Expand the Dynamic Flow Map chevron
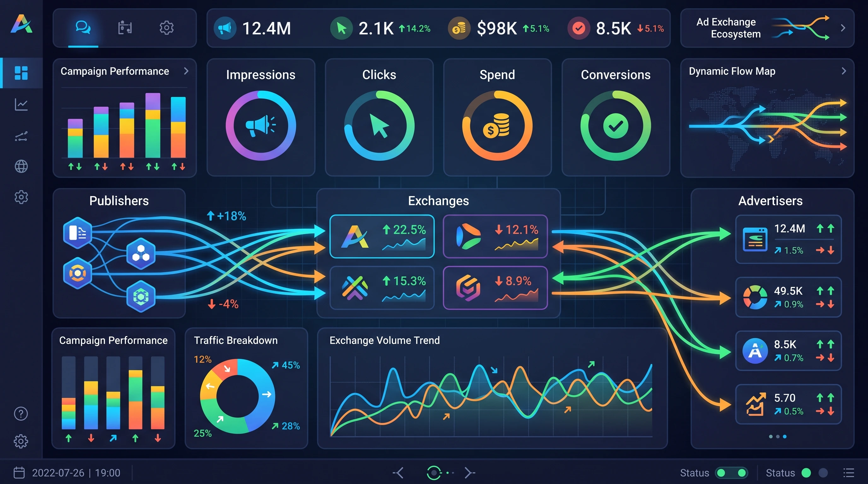 tap(844, 71)
